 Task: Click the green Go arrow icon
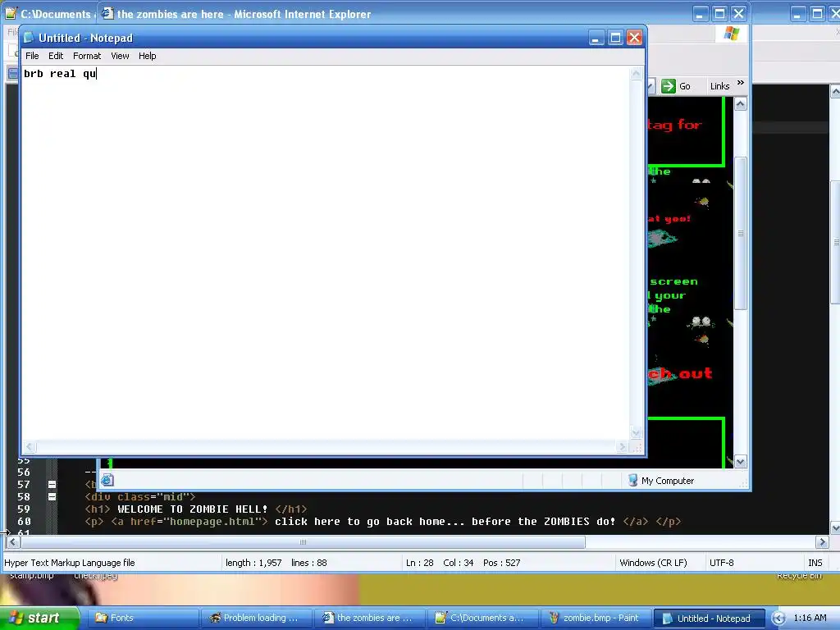[x=669, y=86]
